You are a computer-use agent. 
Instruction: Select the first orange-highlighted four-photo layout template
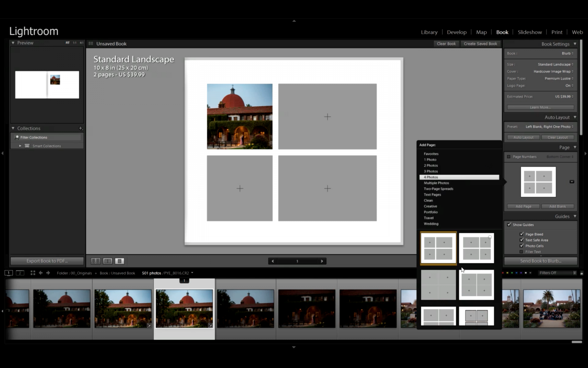(438, 248)
